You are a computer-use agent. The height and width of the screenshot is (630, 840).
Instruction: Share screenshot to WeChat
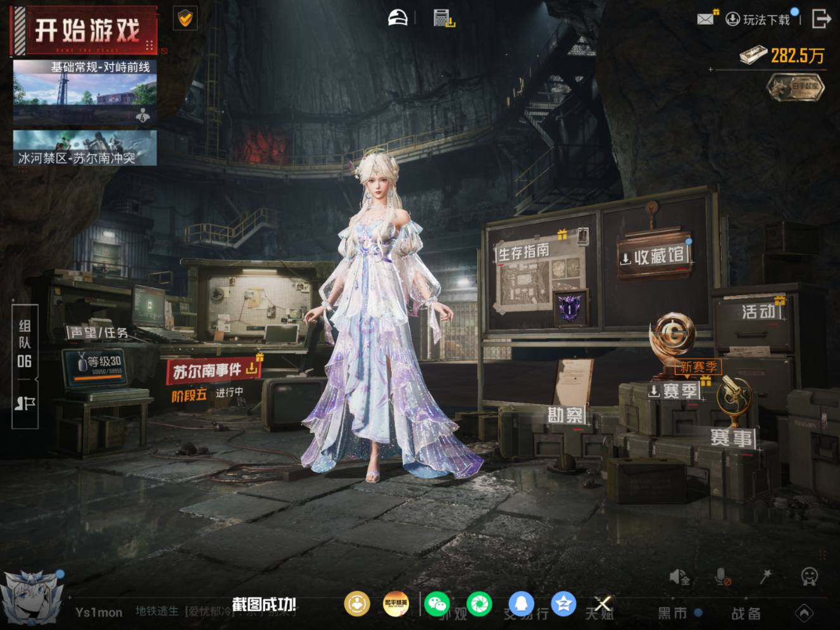point(437,604)
